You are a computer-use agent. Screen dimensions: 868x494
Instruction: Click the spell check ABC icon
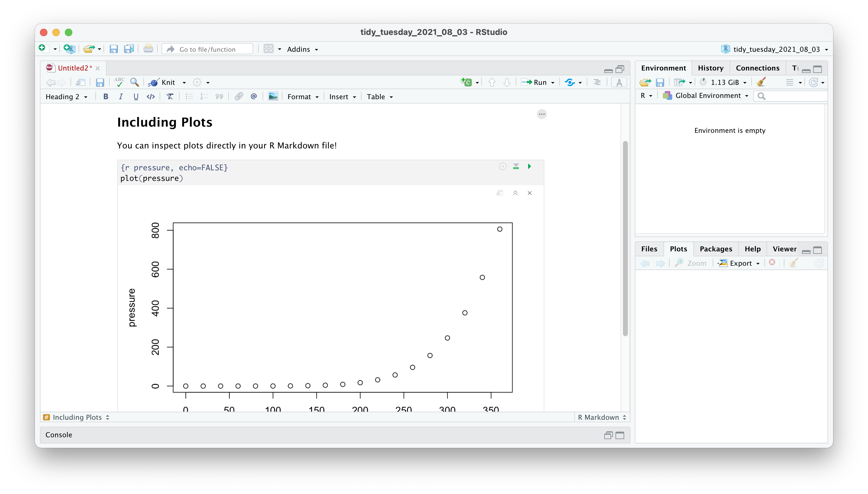tap(119, 82)
